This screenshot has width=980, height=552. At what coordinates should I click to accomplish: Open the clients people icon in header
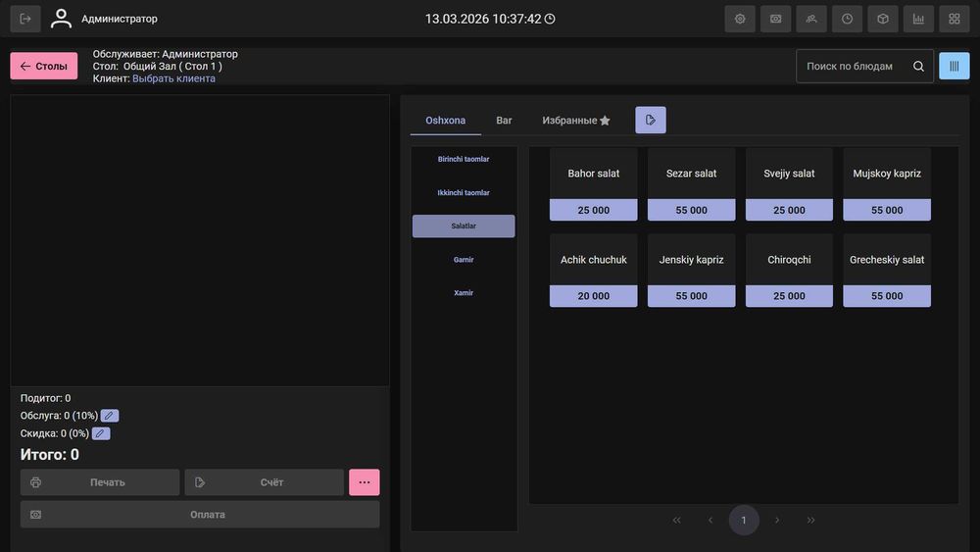(x=811, y=19)
